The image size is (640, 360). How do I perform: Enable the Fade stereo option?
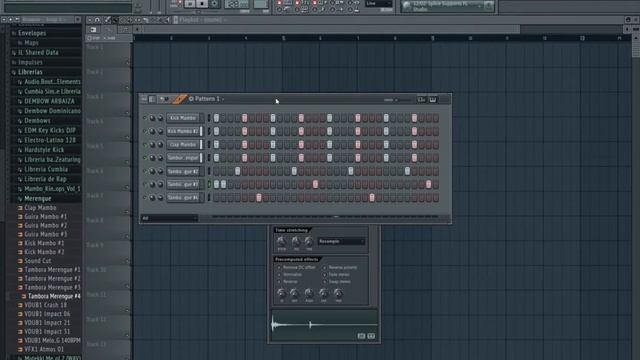[325, 275]
